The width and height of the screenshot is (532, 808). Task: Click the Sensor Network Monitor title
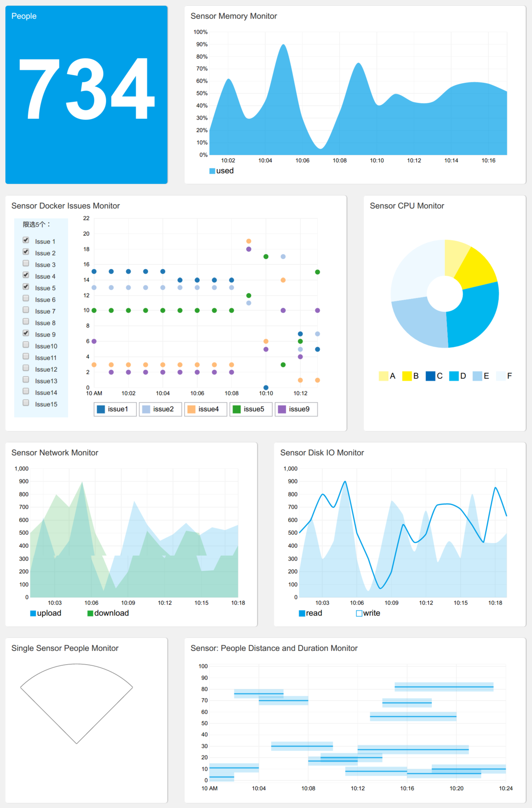click(x=55, y=453)
